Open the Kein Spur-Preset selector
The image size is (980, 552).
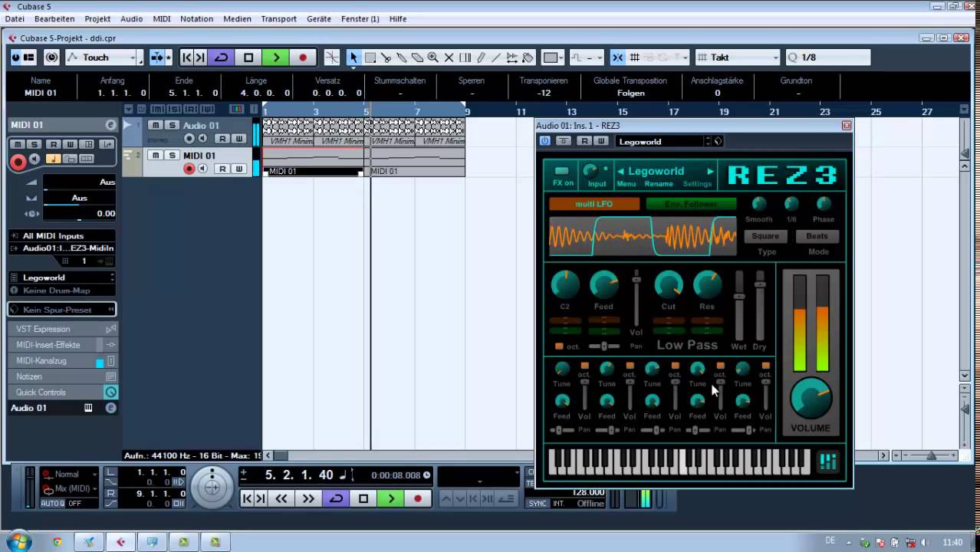coord(62,310)
